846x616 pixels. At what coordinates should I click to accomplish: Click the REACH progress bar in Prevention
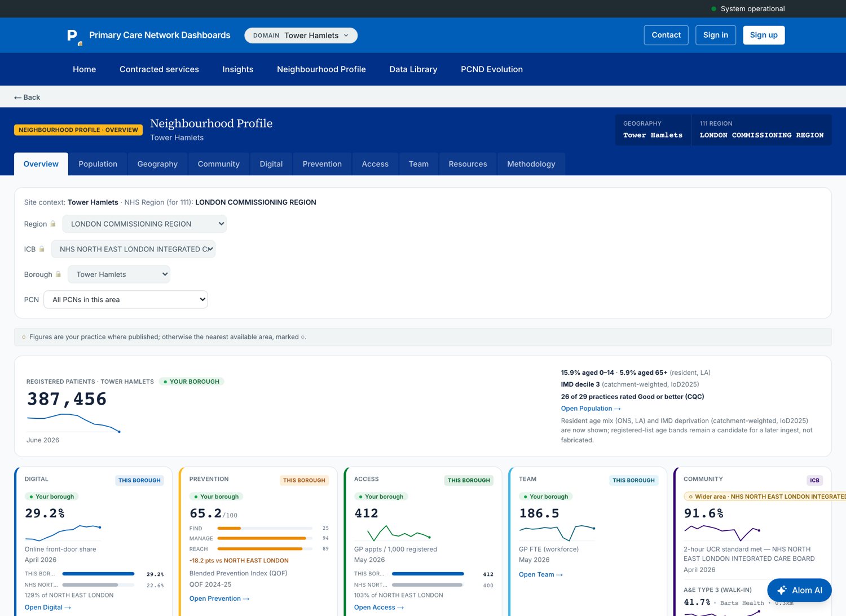265,548
